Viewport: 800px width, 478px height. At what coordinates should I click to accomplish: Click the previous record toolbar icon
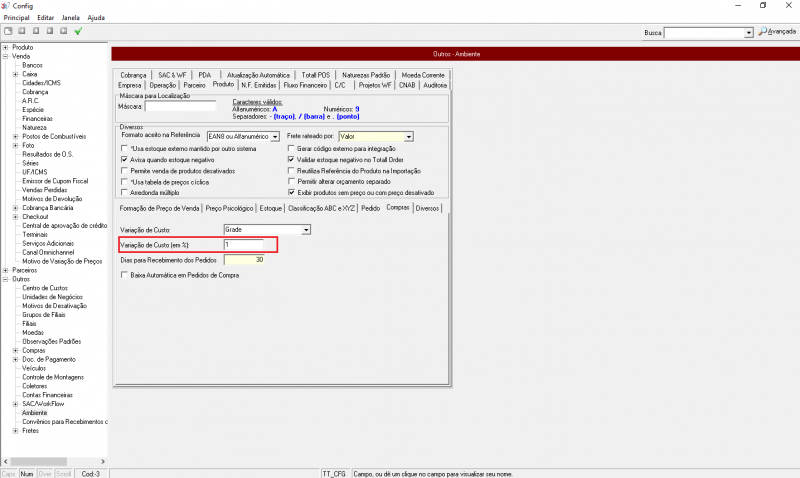[x=36, y=32]
